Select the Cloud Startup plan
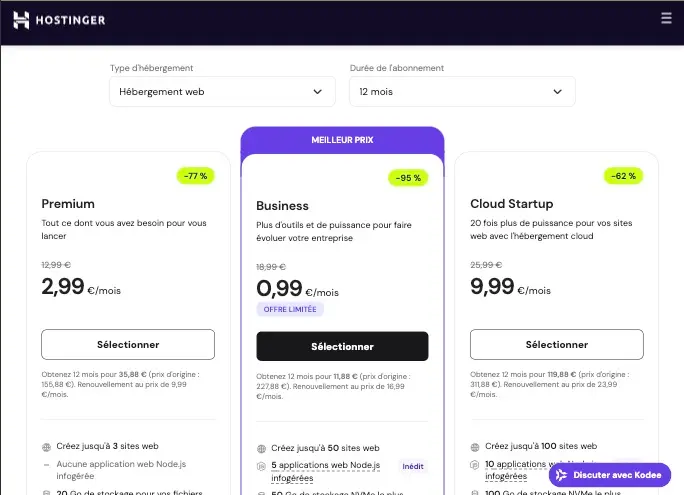Screen dimensions: 684x495 [x=557, y=345]
